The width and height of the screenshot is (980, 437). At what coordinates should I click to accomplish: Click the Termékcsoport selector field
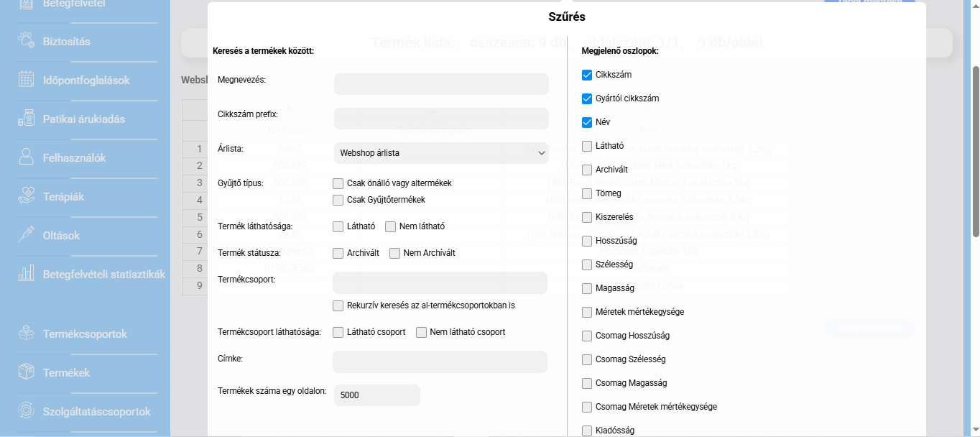pyautogui.click(x=440, y=282)
